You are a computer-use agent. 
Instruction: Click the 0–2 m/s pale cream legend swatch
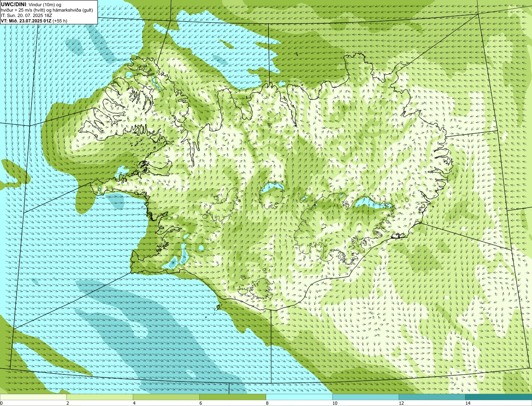pos(33,397)
